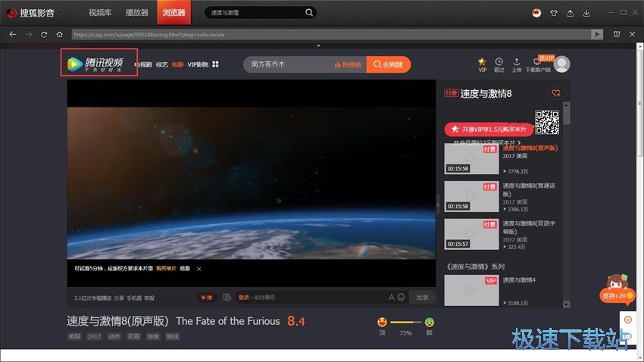Image resolution: width=644 pixels, height=362 pixels.
Task: Click the 腾讯视频 logo
Action: point(95,64)
